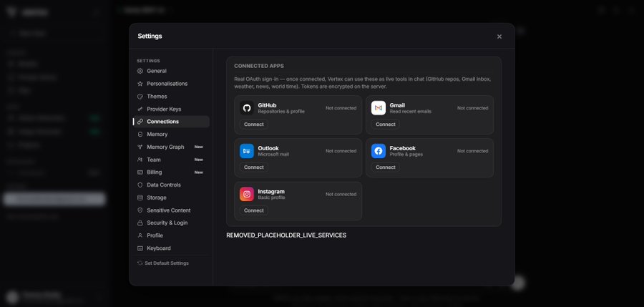Click Gmail's Not connected status
Viewport: 644px width, 307px height.
(x=473, y=108)
